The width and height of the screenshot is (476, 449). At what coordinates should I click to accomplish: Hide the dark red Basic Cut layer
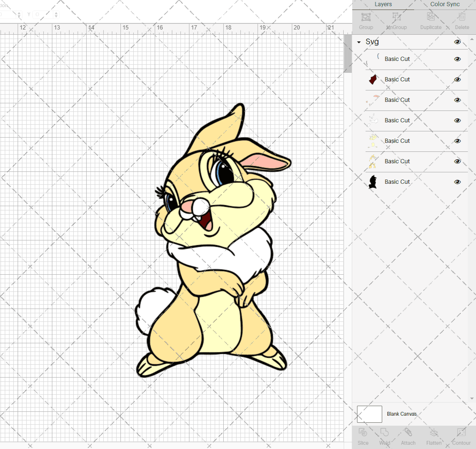click(x=457, y=80)
